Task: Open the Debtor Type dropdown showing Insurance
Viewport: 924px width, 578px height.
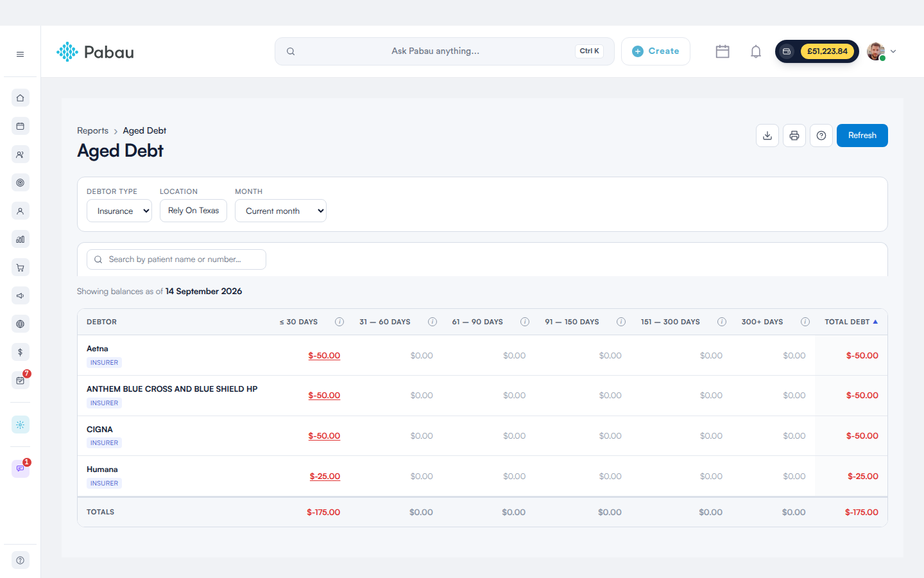Action: [x=119, y=211]
